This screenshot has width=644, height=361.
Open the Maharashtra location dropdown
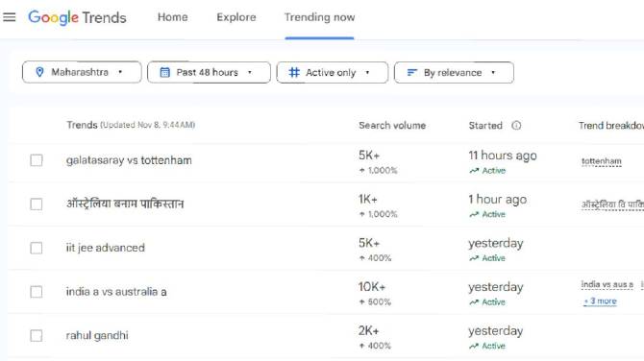82,72
